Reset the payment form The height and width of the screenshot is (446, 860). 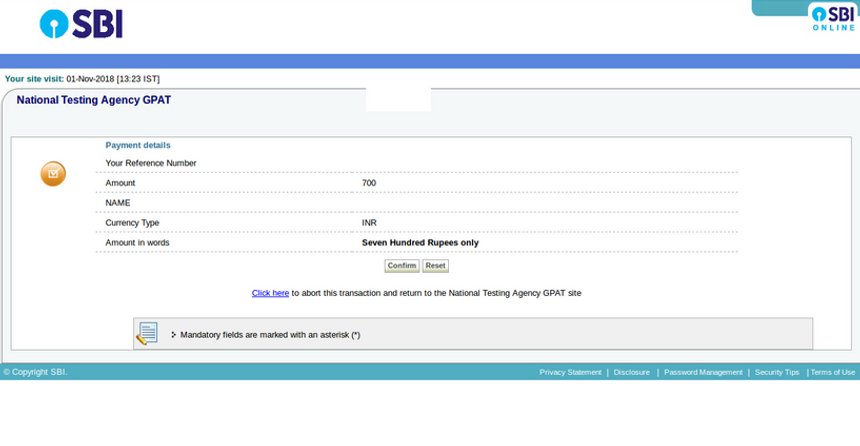(435, 266)
